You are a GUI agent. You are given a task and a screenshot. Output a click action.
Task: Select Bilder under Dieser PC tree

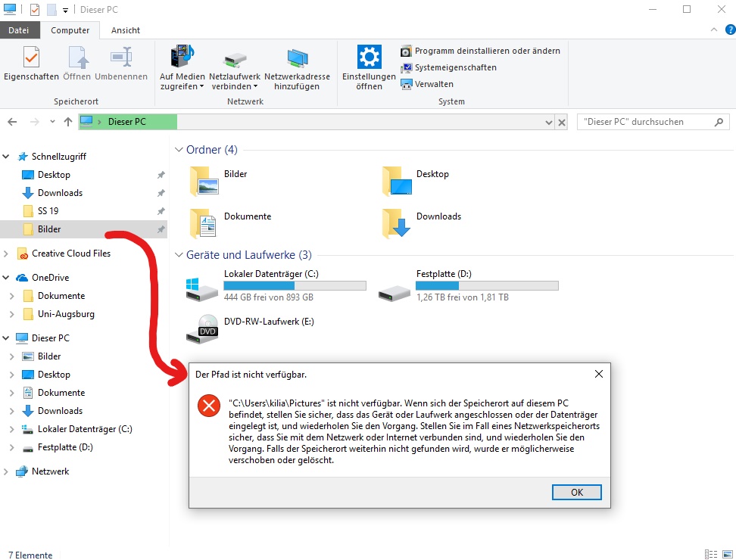click(48, 356)
